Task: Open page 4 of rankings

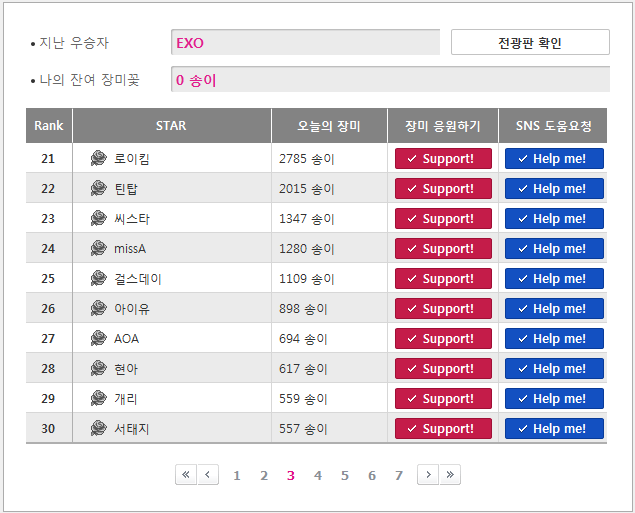Action: (318, 475)
